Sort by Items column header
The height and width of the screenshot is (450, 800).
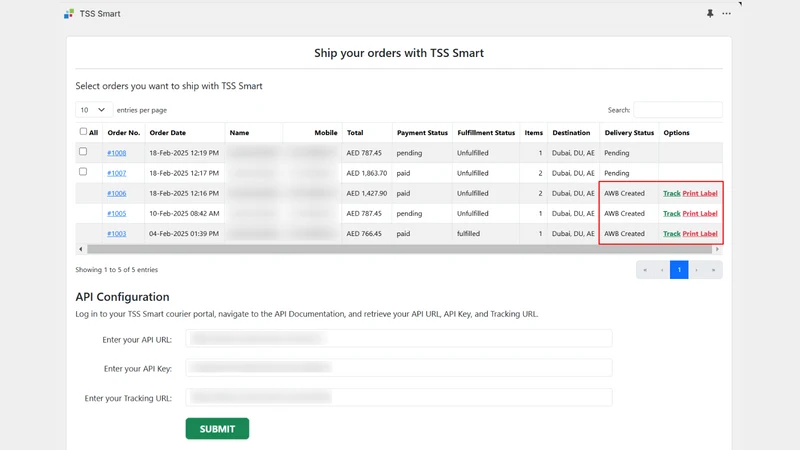(534, 133)
